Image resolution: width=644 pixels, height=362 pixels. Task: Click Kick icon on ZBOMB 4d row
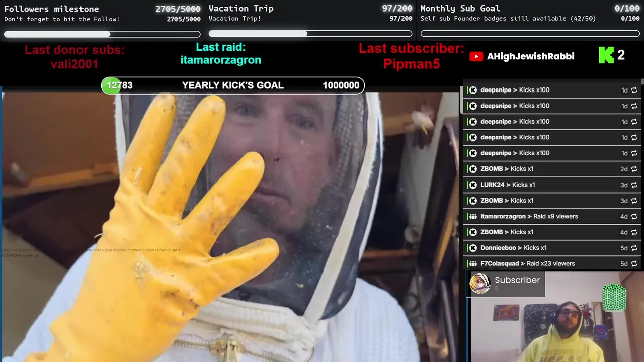click(473, 232)
